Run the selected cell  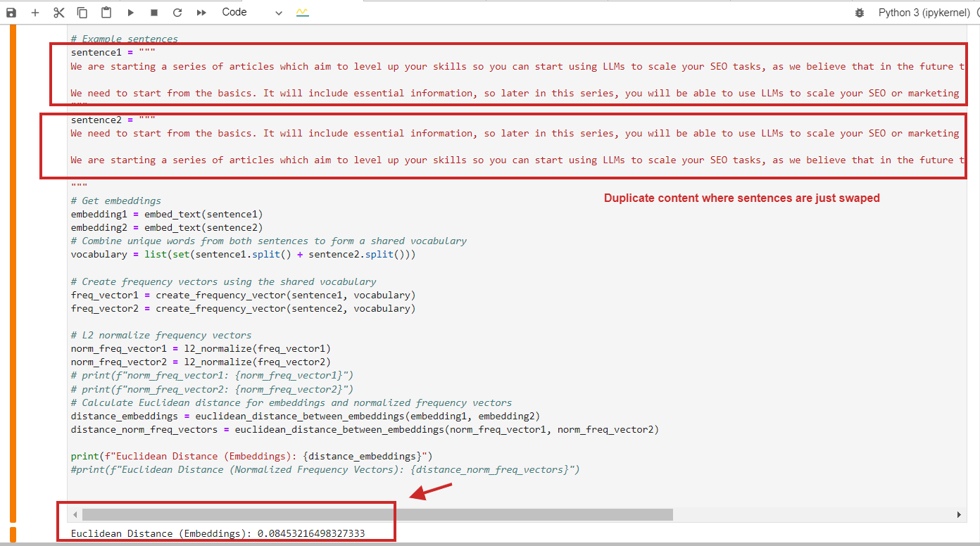point(130,13)
